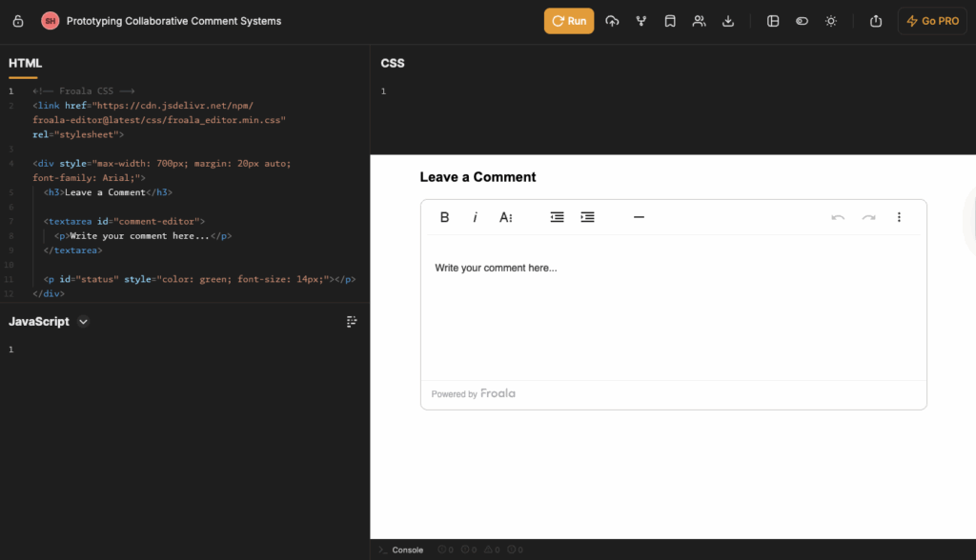Screen dimensions: 976x560
Task: Toggle the switch icon in top bar
Action: [802, 21]
